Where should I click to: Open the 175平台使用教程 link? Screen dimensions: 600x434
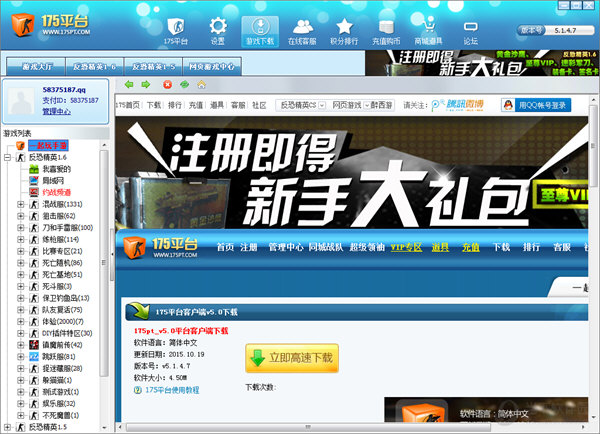coord(172,390)
